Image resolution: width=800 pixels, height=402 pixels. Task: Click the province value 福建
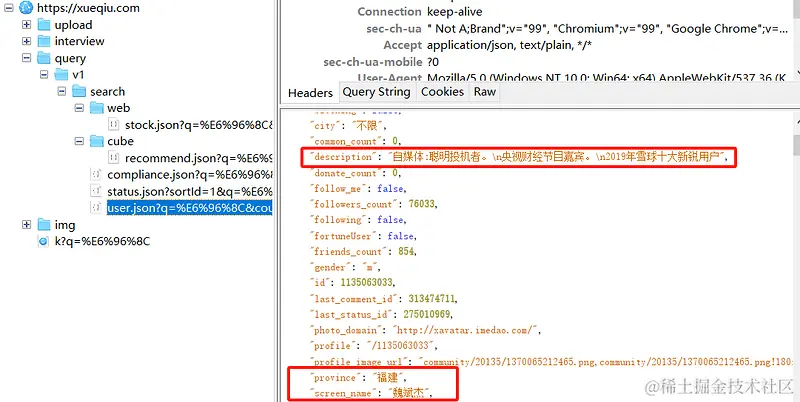tap(389, 378)
